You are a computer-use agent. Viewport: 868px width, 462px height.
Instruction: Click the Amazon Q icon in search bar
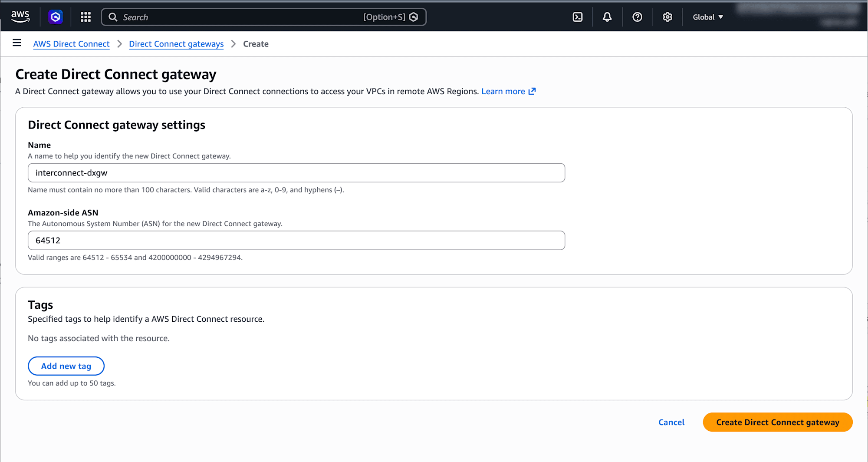tap(414, 17)
